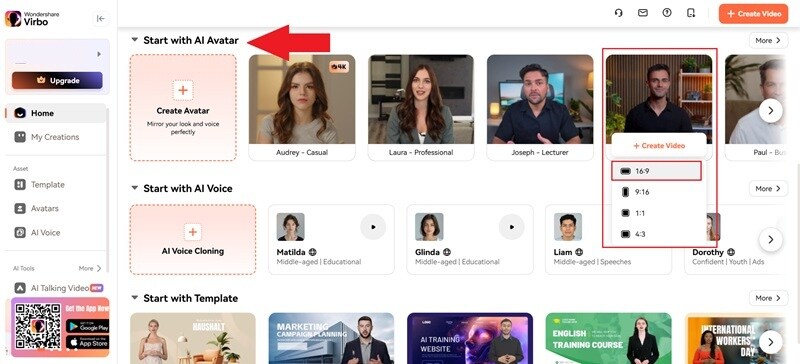Play Matilda voice preview
This screenshot has width=800, height=364.
pos(373,227)
